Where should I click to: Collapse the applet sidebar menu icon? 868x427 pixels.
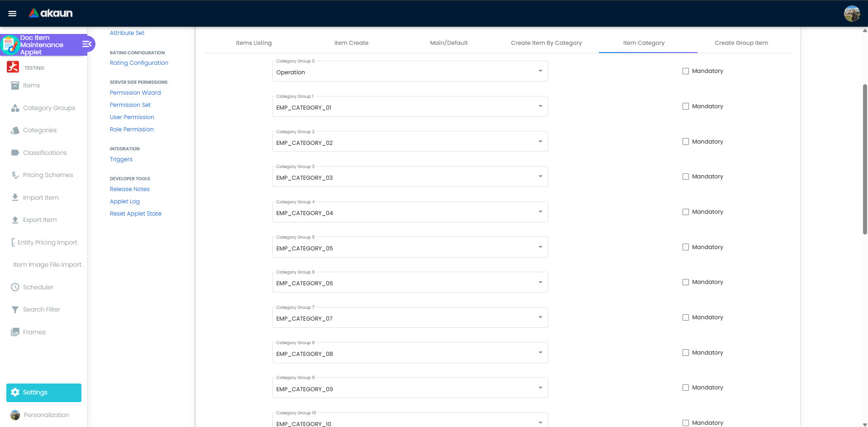pyautogui.click(x=87, y=44)
